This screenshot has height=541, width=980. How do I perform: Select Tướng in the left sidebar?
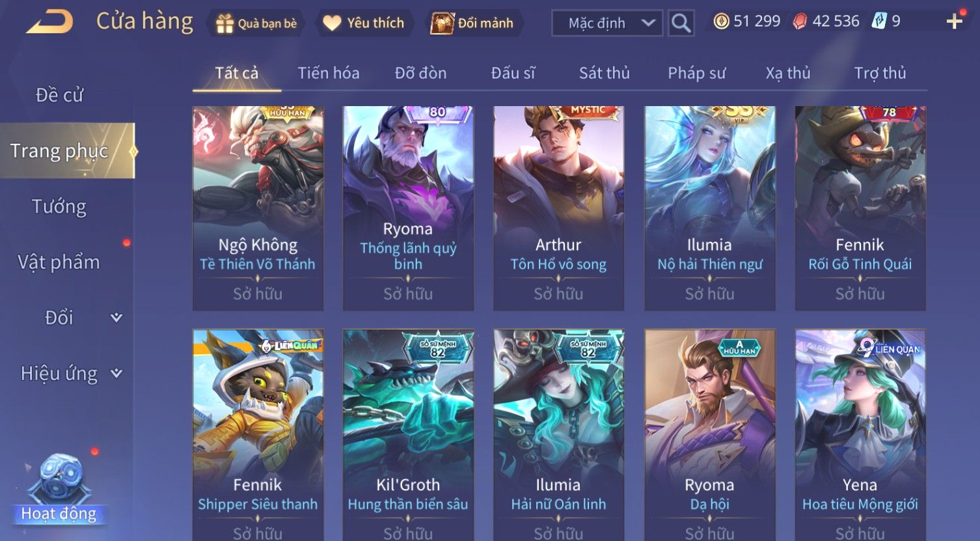tap(59, 206)
